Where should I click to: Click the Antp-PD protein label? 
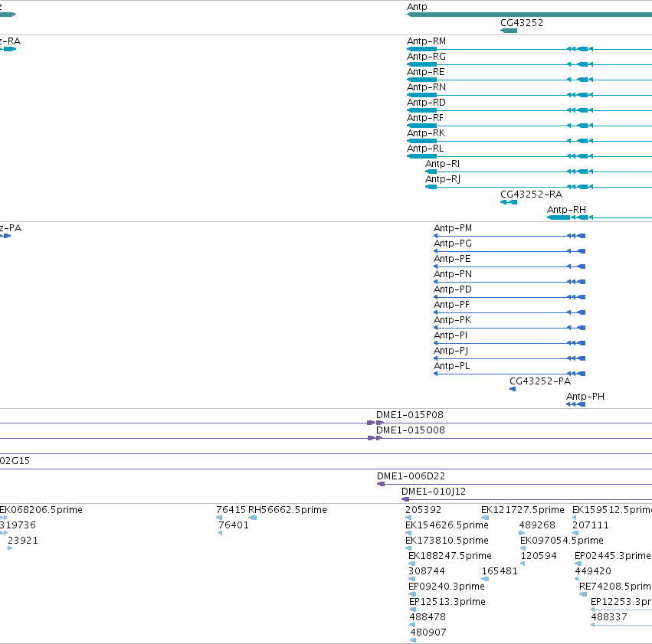click(453, 289)
